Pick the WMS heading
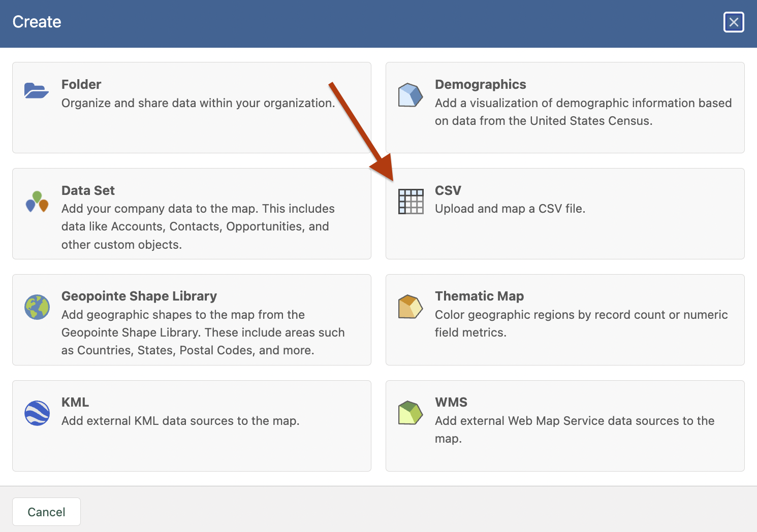 point(451,402)
